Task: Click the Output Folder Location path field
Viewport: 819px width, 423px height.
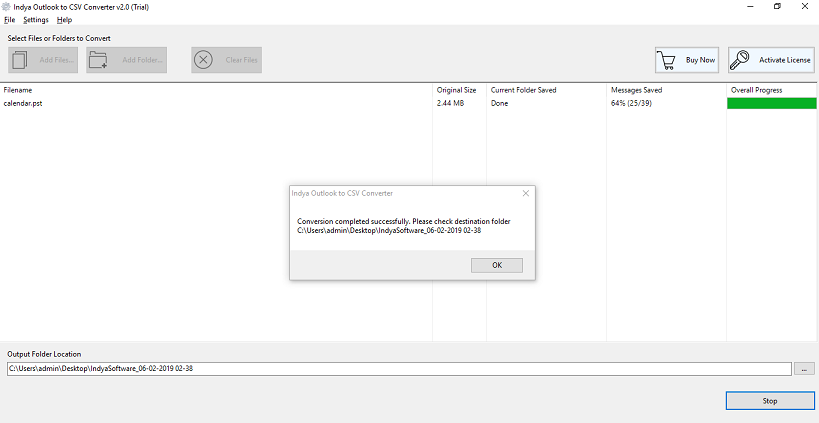Action: pyautogui.click(x=399, y=369)
